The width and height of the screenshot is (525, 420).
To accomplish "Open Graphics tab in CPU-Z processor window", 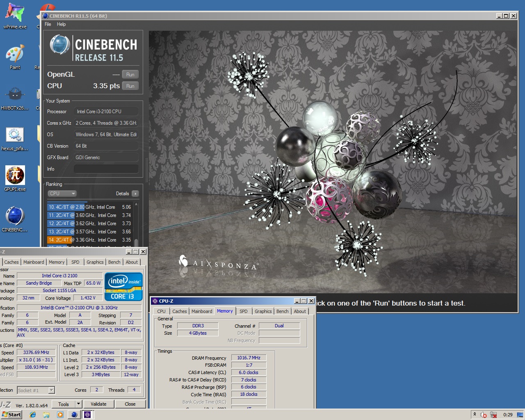I will coord(95,262).
